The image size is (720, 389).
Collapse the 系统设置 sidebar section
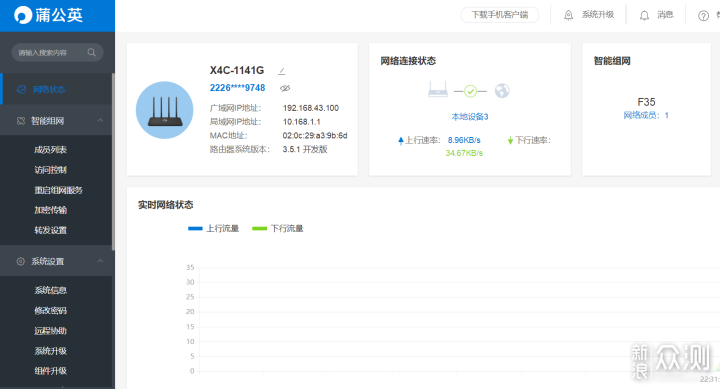point(100,261)
